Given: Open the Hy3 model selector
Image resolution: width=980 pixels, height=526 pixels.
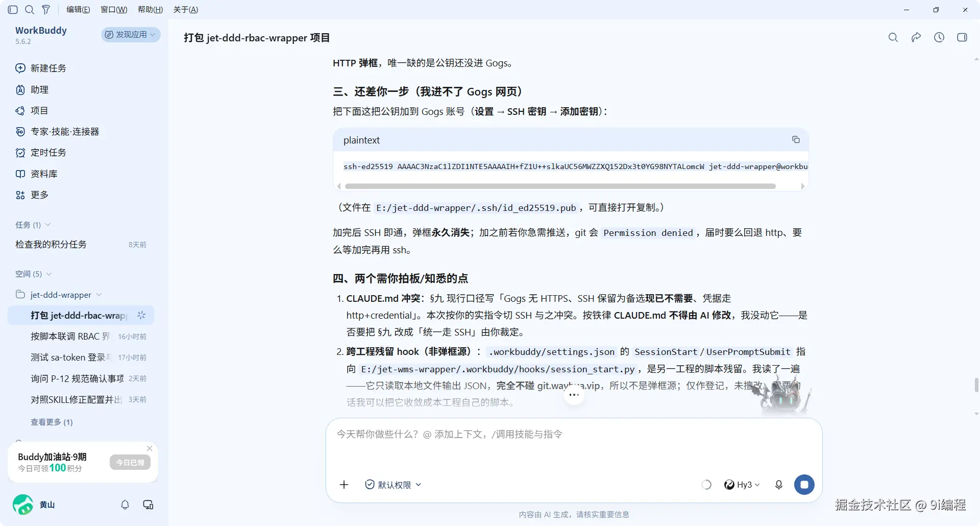Looking at the screenshot, I should (x=742, y=485).
